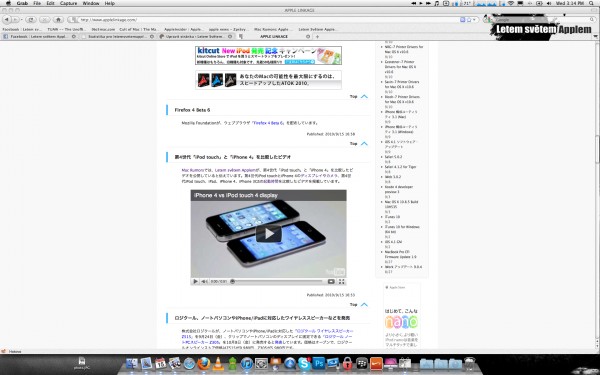This screenshot has height=375, width=600.
Task: Launch Firefox from the Dock
Action: pyautogui.click(x=204, y=363)
